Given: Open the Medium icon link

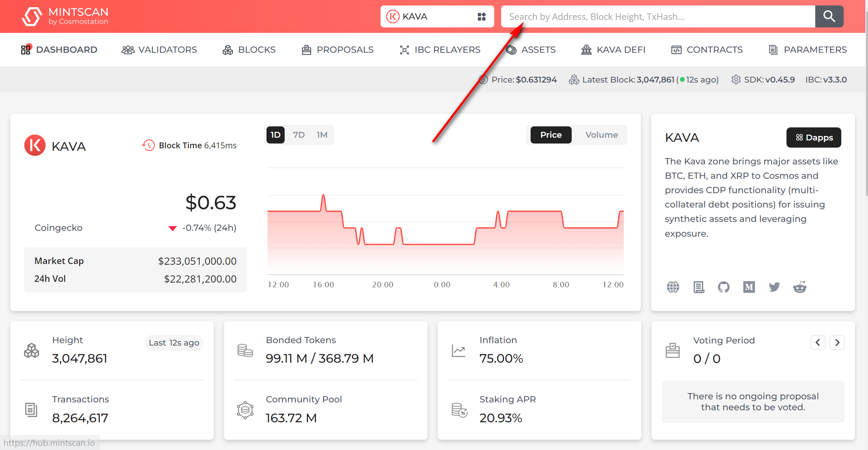Looking at the screenshot, I should coord(749,287).
